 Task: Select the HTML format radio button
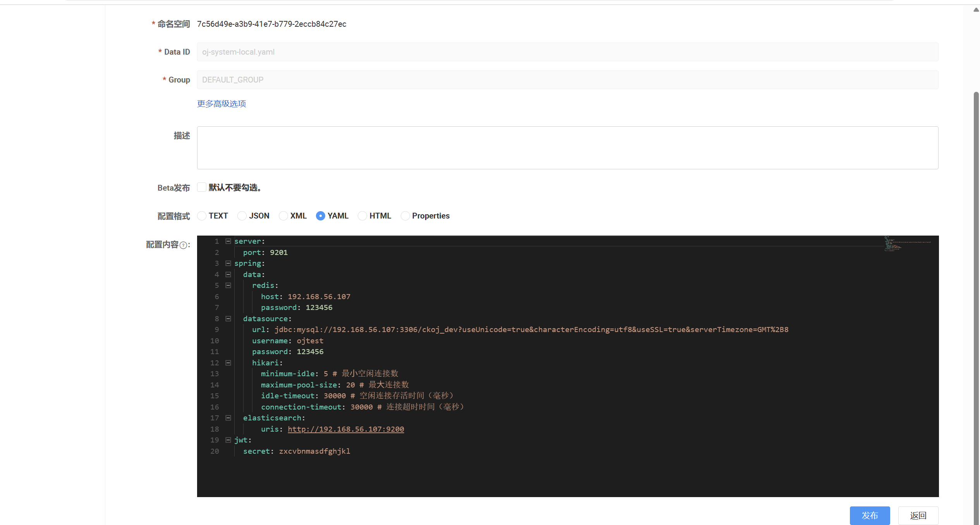362,216
